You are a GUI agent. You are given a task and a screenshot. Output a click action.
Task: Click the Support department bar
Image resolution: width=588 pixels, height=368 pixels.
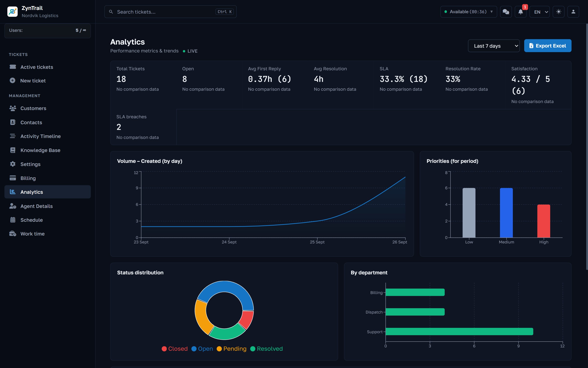(459, 332)
